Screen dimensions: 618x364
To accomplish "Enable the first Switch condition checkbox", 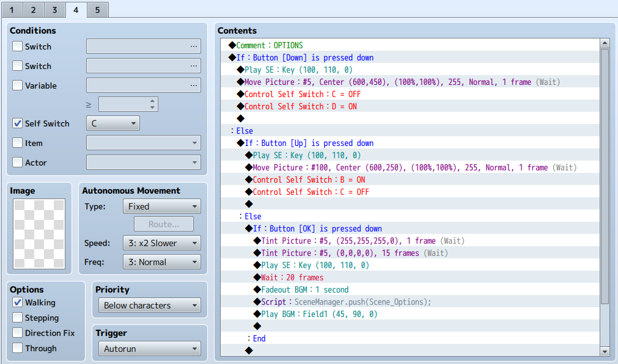I will click(17, 46).
